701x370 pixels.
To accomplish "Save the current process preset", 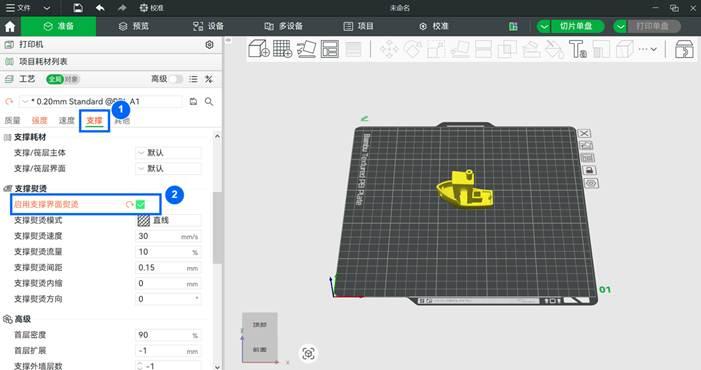I will (x=193, y=101).
